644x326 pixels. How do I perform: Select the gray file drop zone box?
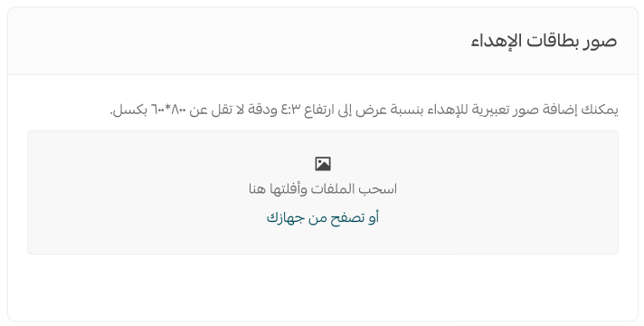(323, 192)
